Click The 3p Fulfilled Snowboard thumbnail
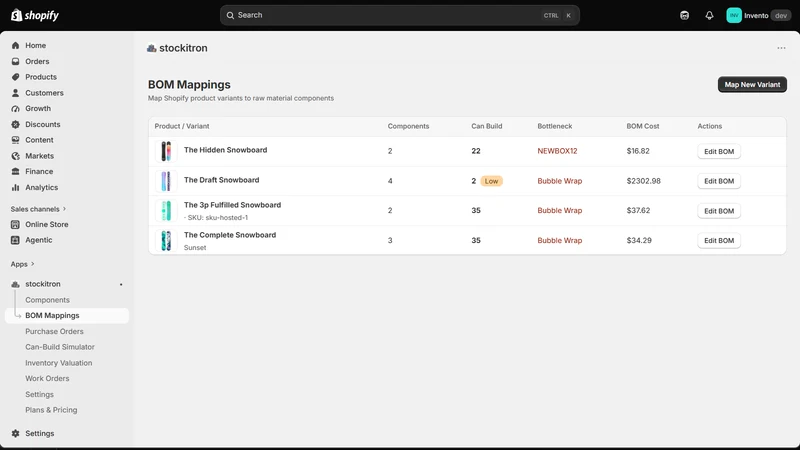Image resolution: width=800 pixels, height=450 pixels. click(x=166, y=211)
